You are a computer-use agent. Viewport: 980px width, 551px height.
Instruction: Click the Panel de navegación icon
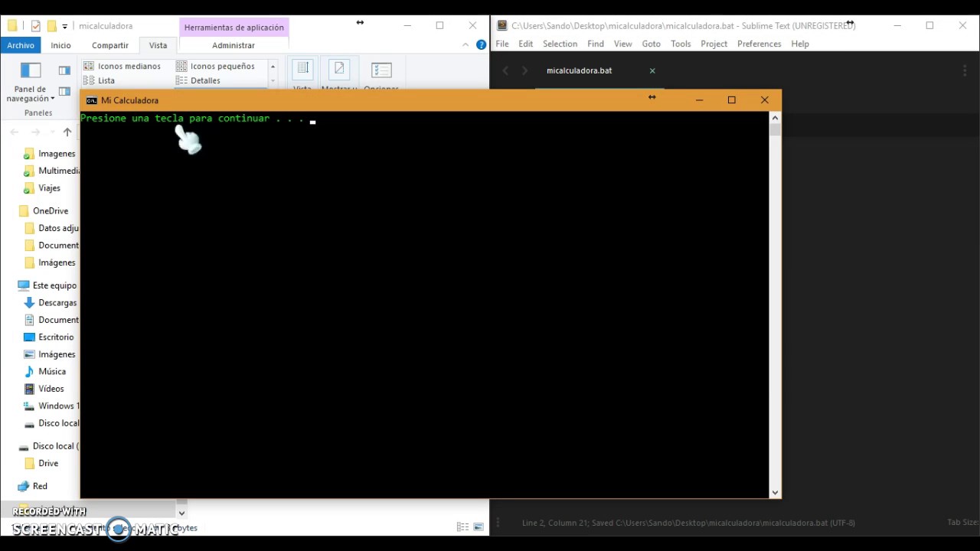coord(31,71)
